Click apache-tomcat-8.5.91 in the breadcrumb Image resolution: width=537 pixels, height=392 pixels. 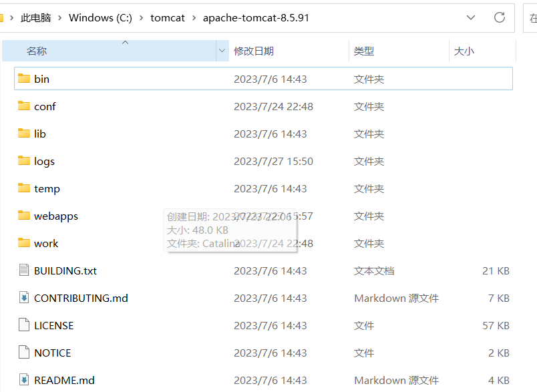[x=256, y=18]
